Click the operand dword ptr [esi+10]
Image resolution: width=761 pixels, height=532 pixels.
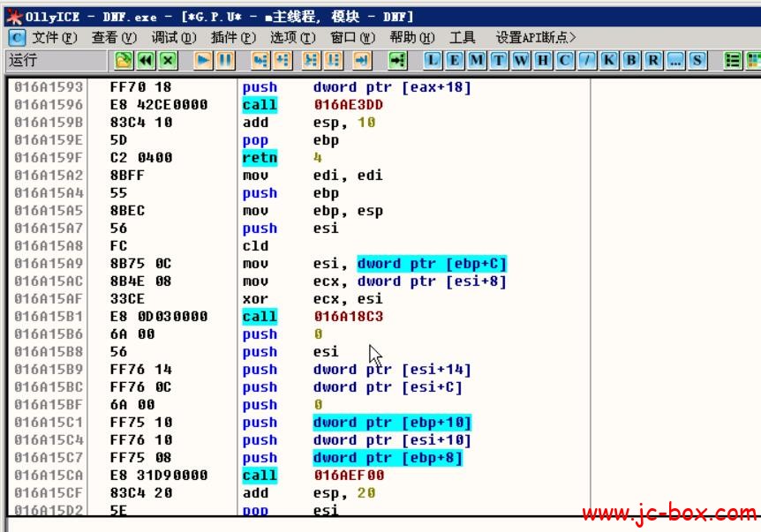tap(392, 440)
